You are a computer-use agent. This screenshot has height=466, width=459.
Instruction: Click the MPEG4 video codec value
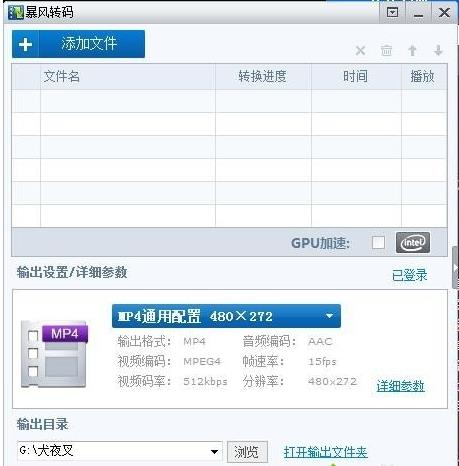click(x=202, y=361)
